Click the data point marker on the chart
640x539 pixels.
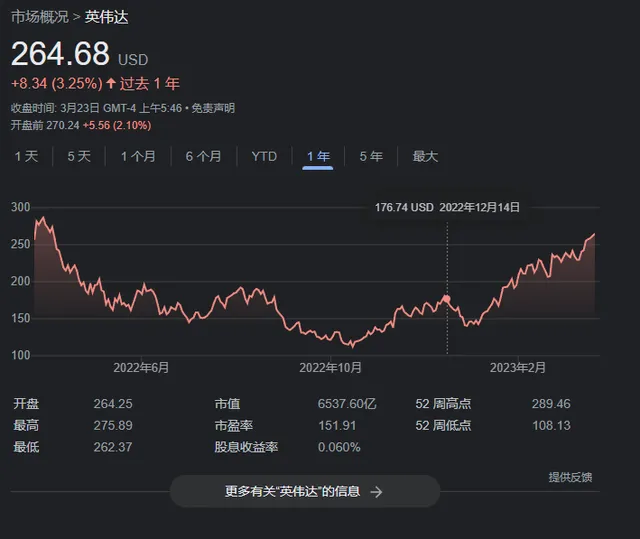pos(447,299)
